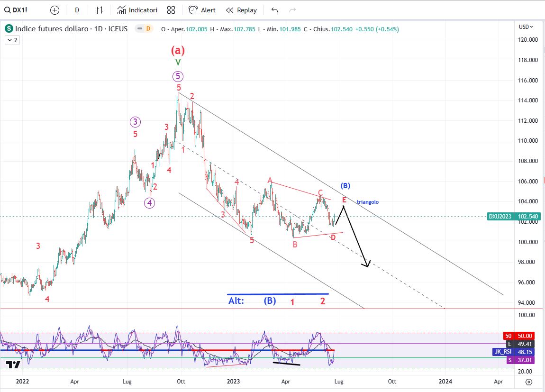Create an Alert from the toolbar
Image resolution: width=545 pixels, height=392 pixels.
click(x=202, y=10)
